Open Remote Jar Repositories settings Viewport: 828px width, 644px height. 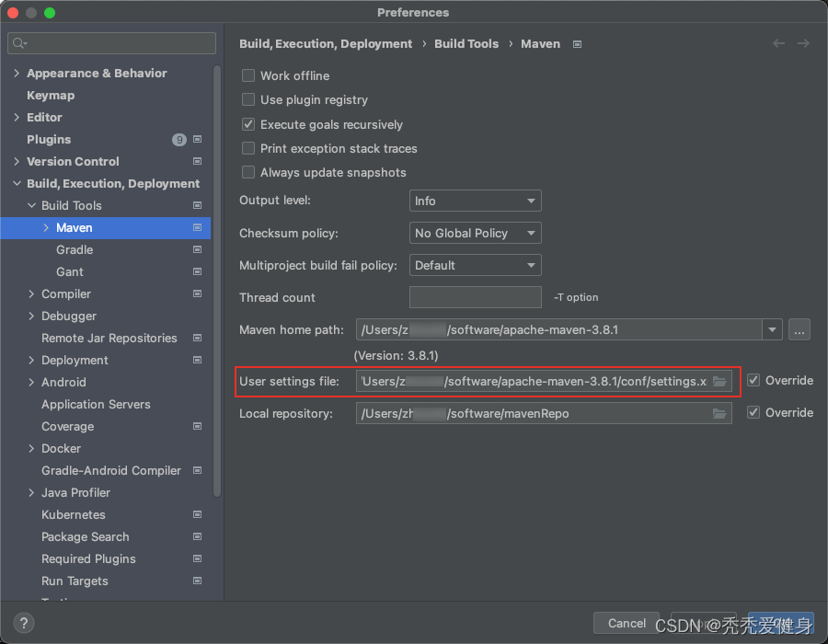point(109,338)
